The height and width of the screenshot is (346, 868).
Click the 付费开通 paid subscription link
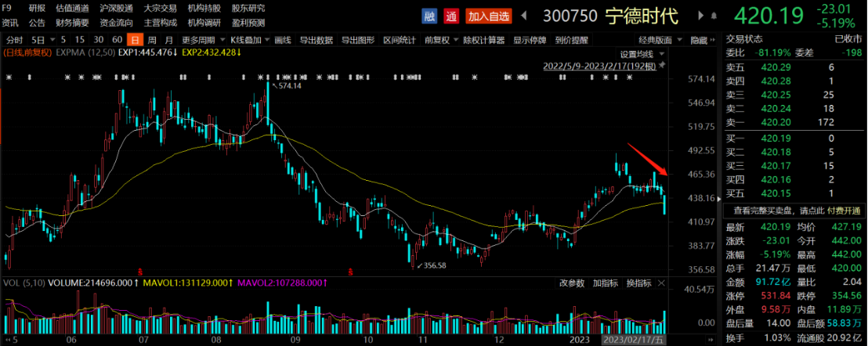point(844,211)
